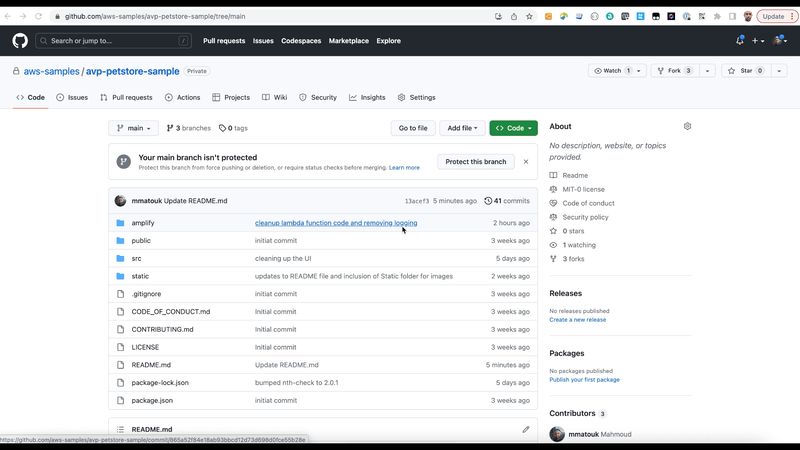Screen dimensions: 800x450
Task: Switch to the Pull requests repository tab
Action: pyautogui.click(x=127, y=97)
